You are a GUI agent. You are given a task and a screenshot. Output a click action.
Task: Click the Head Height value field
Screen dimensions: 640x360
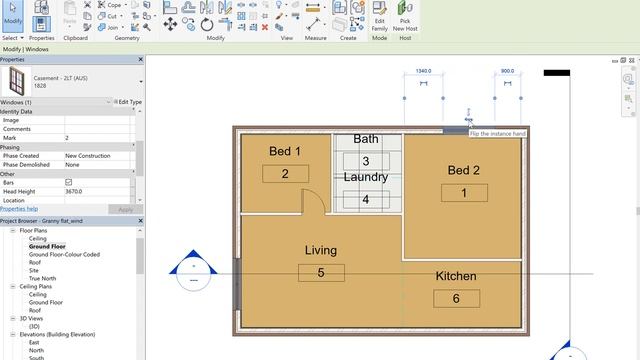coord(97,191)
